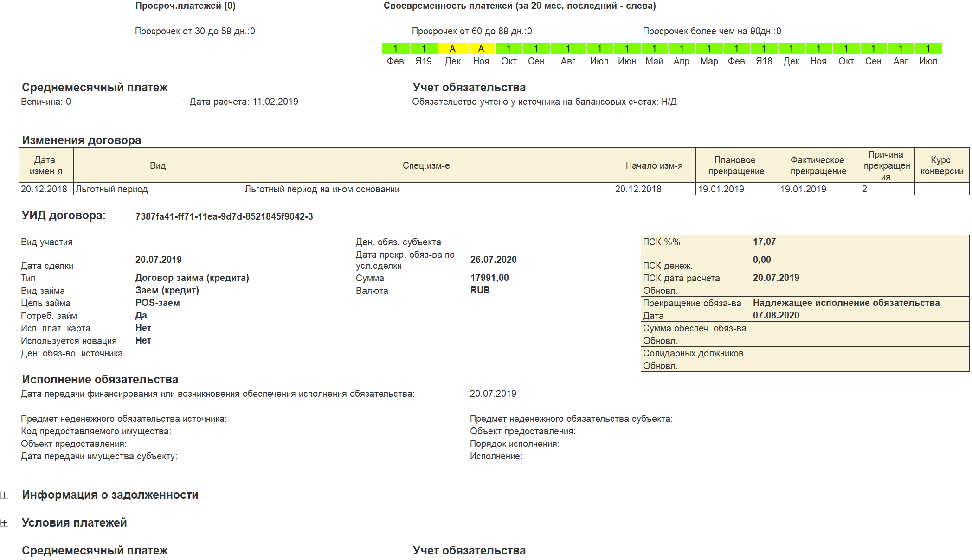The width and height of the screenshot is (972, 560).
Task: Click 20.07.2019 beside ПСК дата расчета
Action: [x=776, y=278]
